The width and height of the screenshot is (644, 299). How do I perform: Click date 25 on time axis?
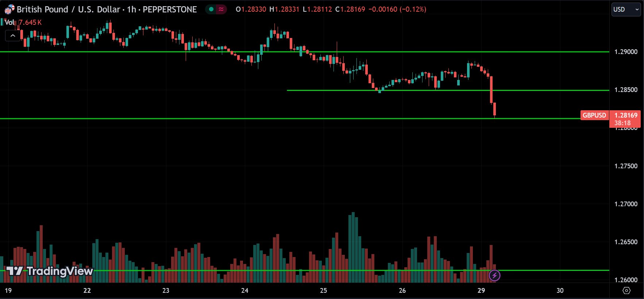click(323, 291)
